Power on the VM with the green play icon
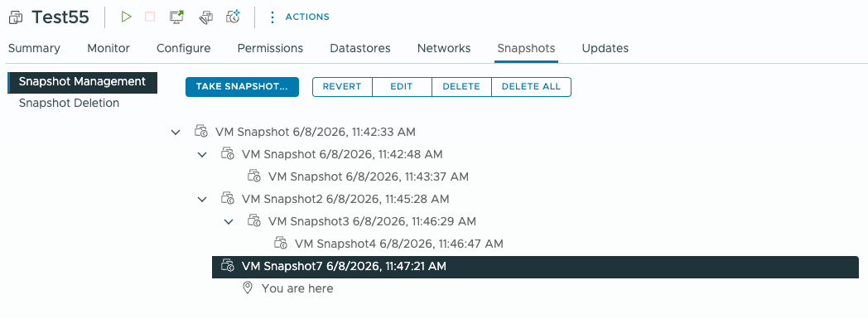Screen dimensions: 868x319 pos(126,17)
